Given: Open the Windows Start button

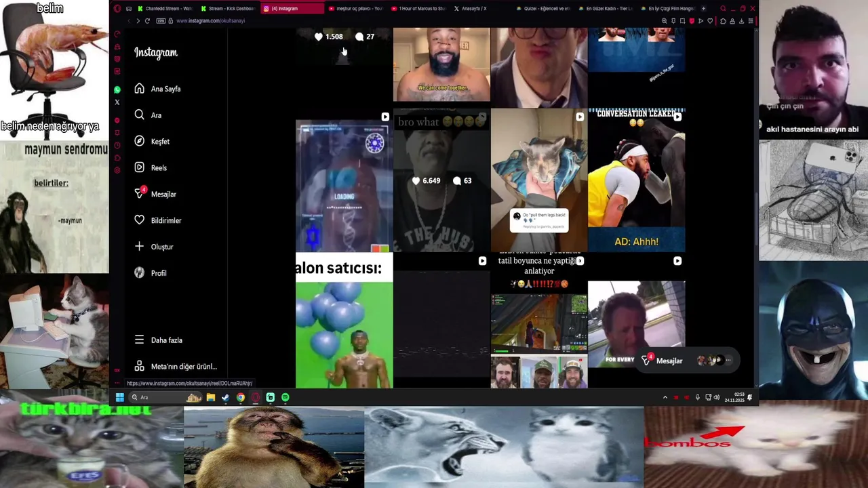Looking at the screenshot, I should point(119,397).
